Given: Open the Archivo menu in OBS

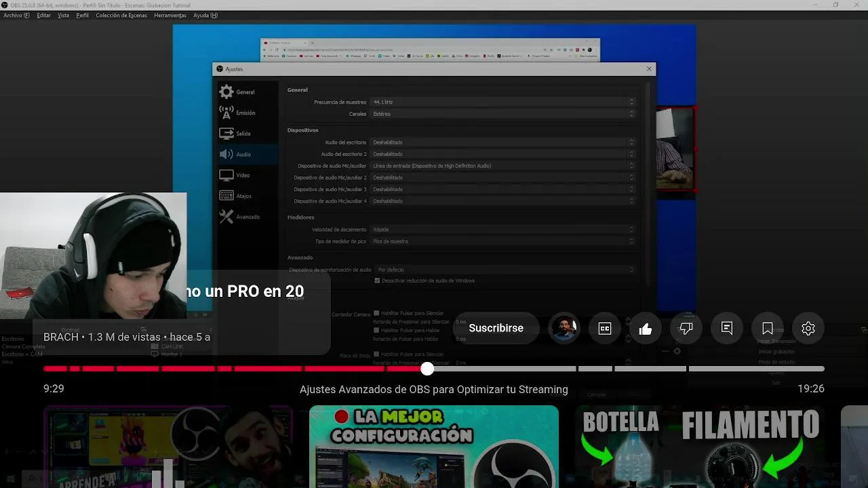Looking at the screenshot, I should click(17, 15).
